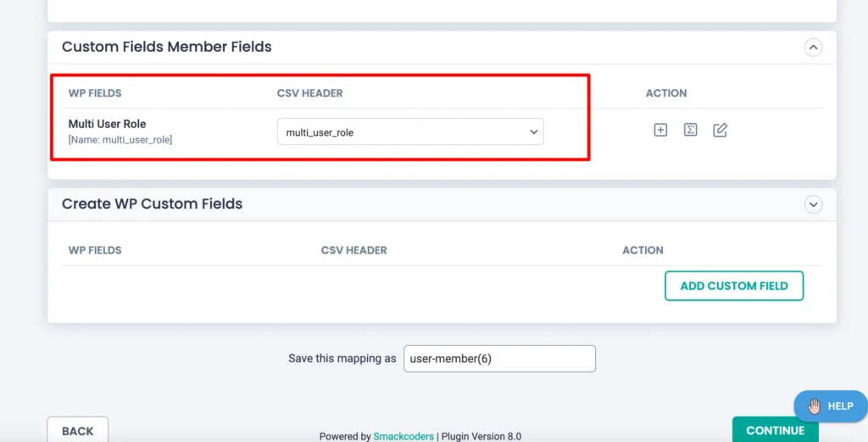The width and height of the screenshot is (868, 442).
Task: Select the Multi User Role field label
Action: coord(107,124)
